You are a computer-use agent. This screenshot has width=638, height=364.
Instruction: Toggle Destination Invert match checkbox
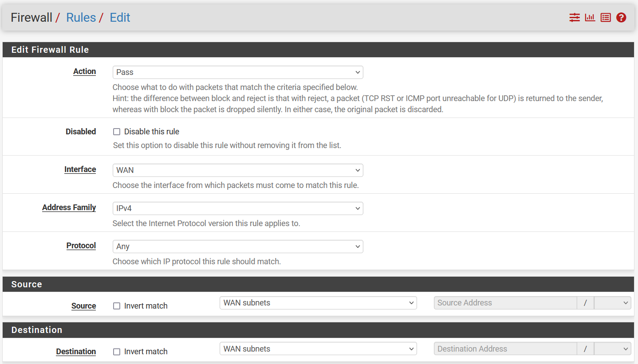click(117, 352)
